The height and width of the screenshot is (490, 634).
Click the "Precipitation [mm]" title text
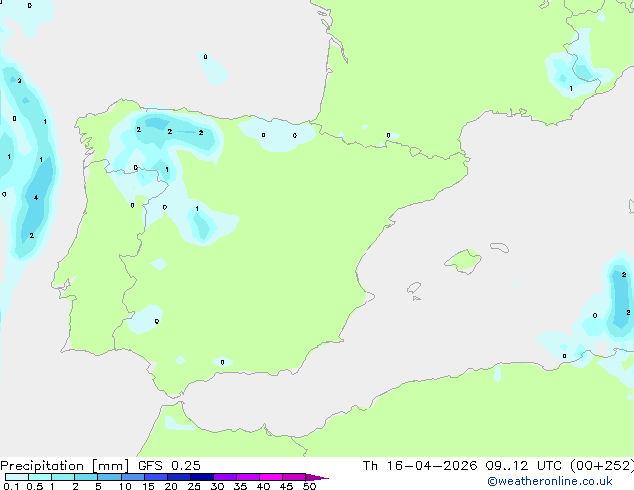(x=65, y=466)
